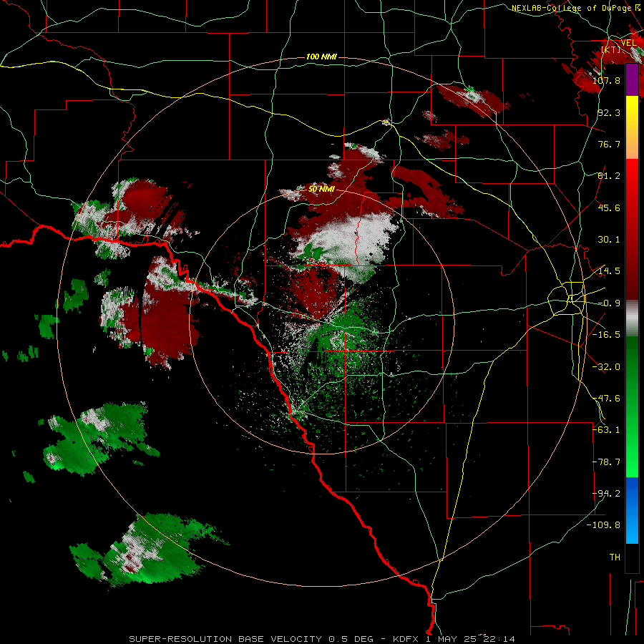
Task: Select the -32.0 scale value
Action: pos(606,367)
